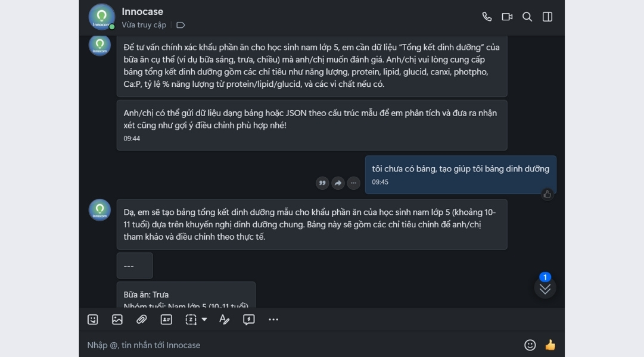Jump to newest messages with the chevron badge
This screenshot has height=357, width=644.
544,287
